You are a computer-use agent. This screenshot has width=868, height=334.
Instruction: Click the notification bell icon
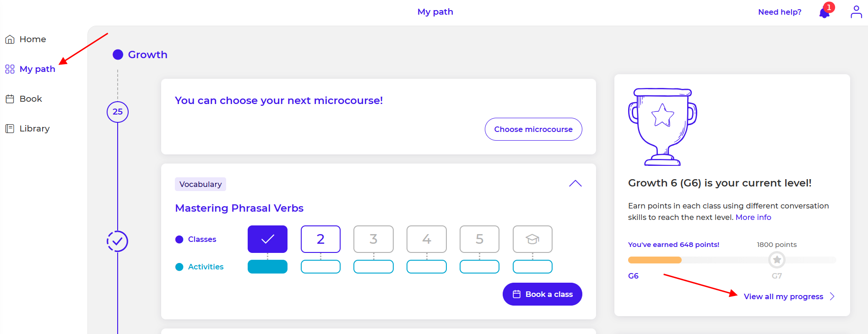[x=824, y=13]
